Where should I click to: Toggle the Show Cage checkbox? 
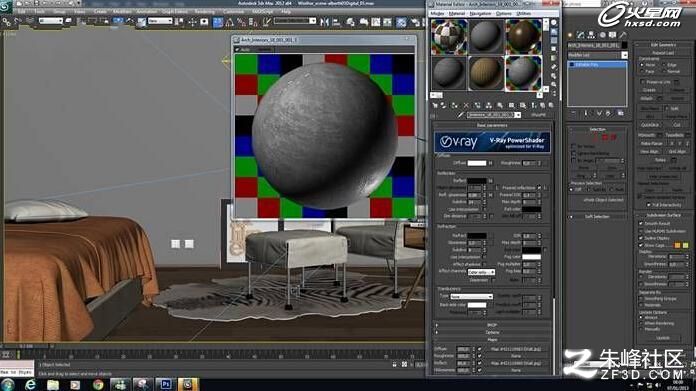[641, 245]
